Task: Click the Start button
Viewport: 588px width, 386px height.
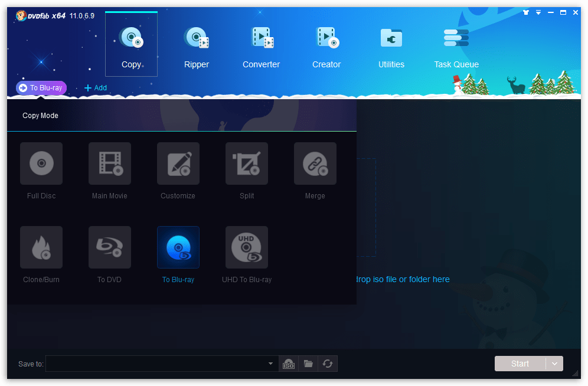Action: coord(520,364)
